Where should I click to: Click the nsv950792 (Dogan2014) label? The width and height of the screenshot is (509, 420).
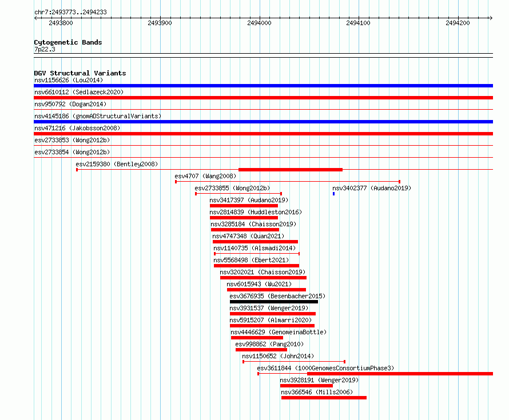pyautogui.click(x=70, y=104)
